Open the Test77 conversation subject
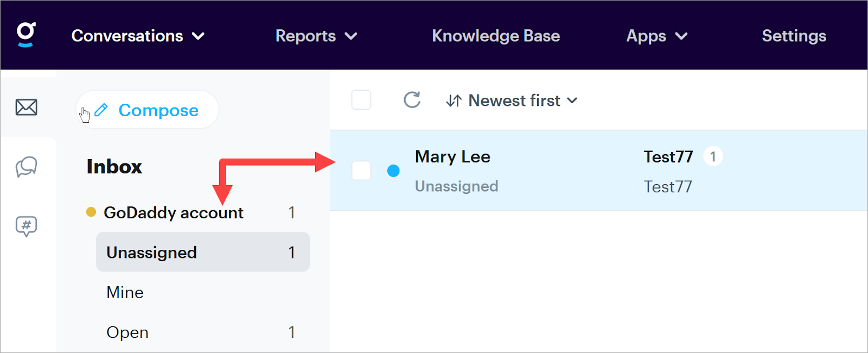 tap(668, 157)
